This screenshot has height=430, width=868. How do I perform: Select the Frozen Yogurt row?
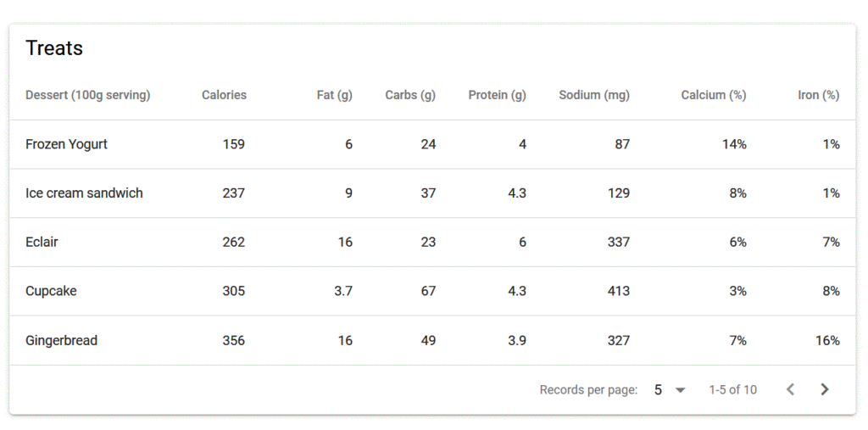coord(67,144)
